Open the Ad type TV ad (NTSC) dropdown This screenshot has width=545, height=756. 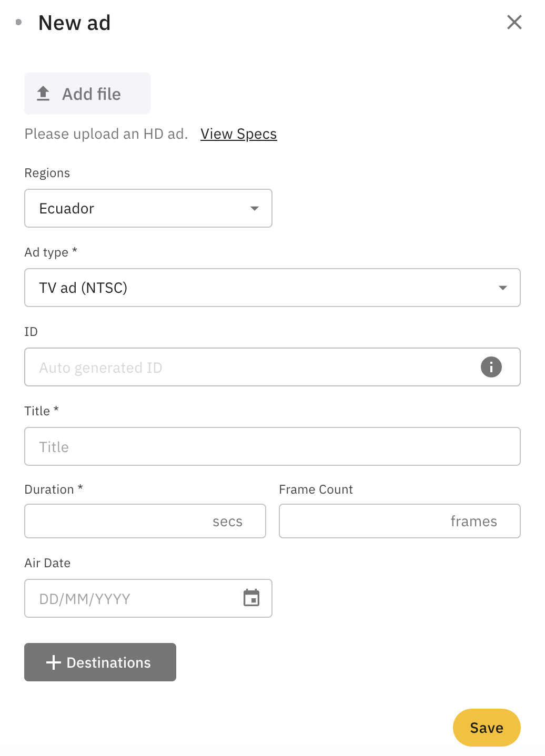(x=263, y=288)
